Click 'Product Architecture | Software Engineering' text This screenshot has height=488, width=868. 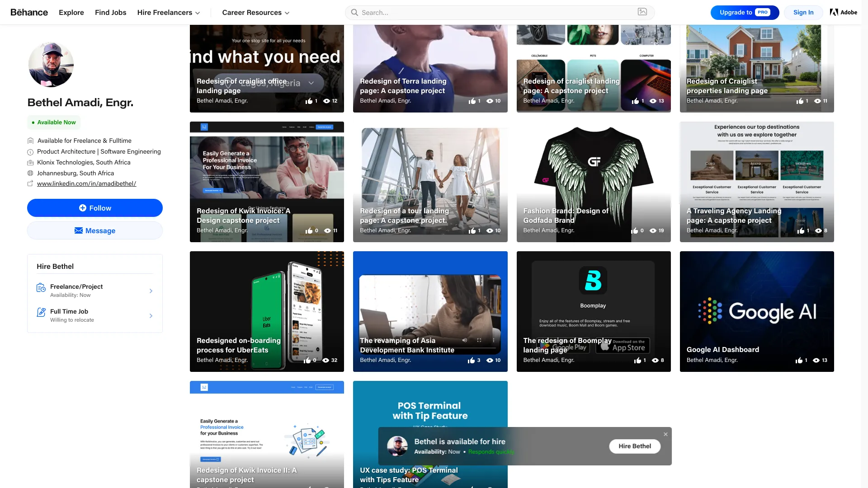click(x=99, y=151)
